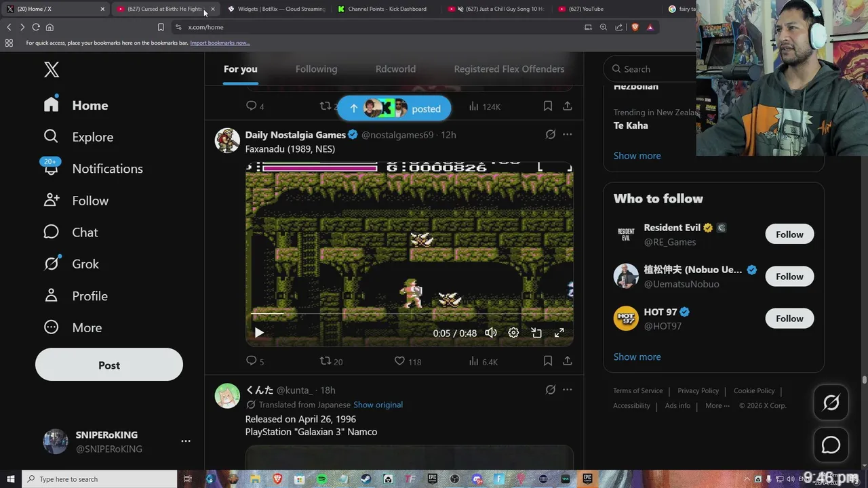Image resolution: width=868 pixels, height=488 pixels.
Task: Switch to Channel Points Kick Dashboard tab
Action: pyautogui.click(x=387, y=9)
